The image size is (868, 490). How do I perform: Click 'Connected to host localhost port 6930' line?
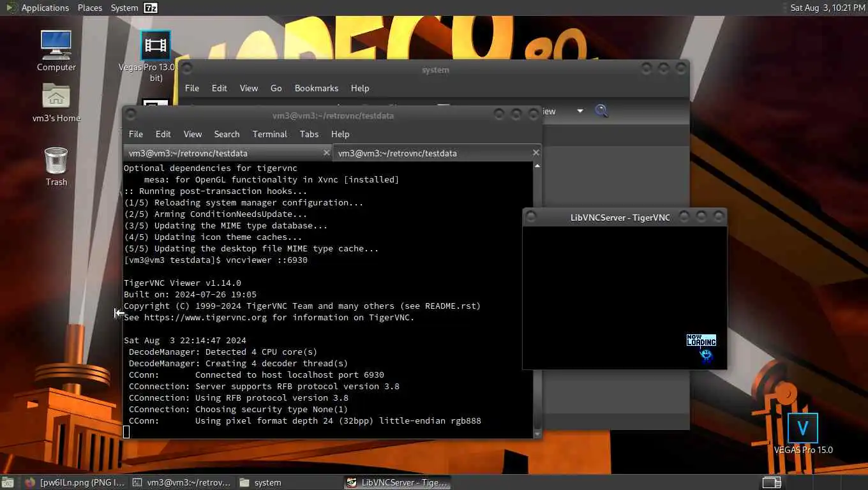coord(290,375)
